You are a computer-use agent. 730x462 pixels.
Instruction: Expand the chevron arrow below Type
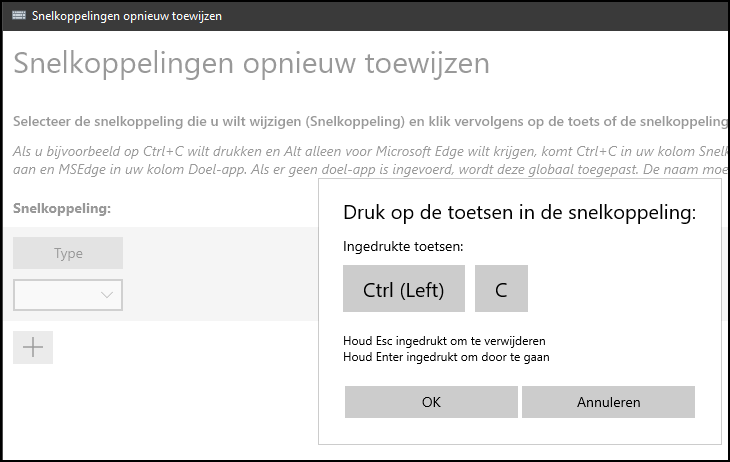pos(107,295)
